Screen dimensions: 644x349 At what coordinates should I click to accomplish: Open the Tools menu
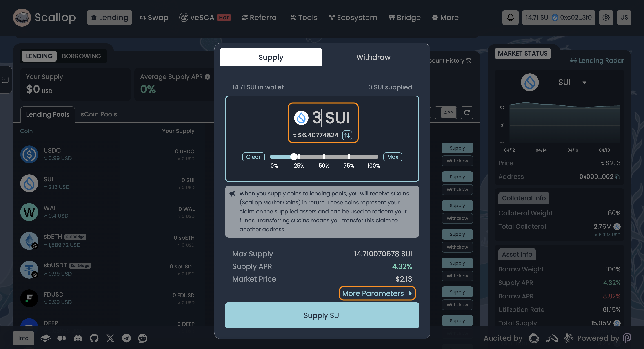(304, 18)
